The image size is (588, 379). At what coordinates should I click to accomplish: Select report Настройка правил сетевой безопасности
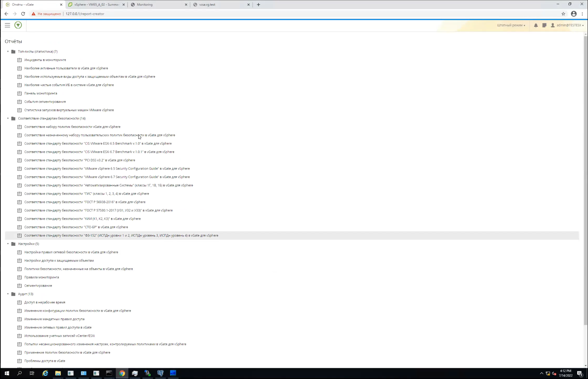click(x=71, y=252)
